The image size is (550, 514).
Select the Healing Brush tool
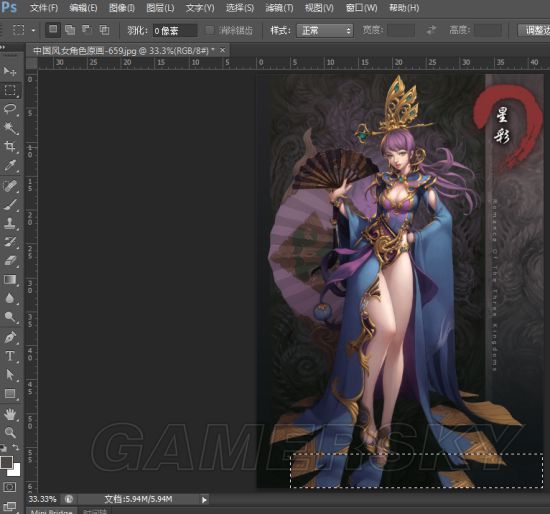pyautogui.click(x=9, y=186)
